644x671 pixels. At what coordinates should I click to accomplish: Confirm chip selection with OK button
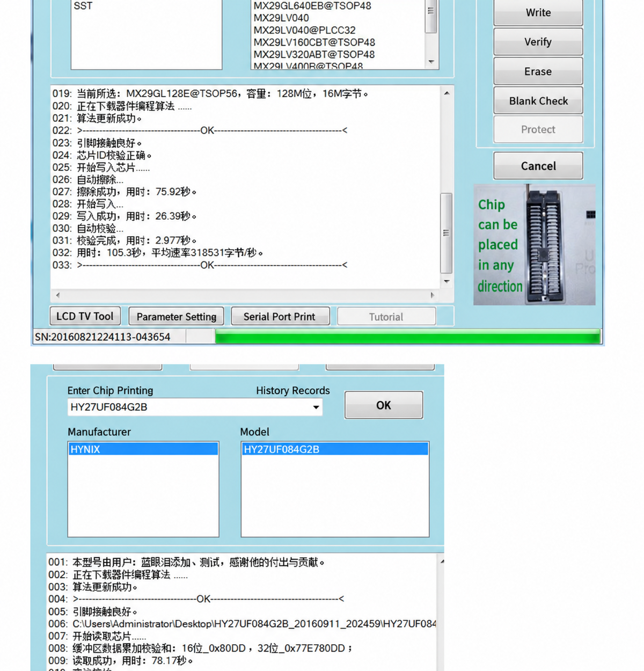384,405
